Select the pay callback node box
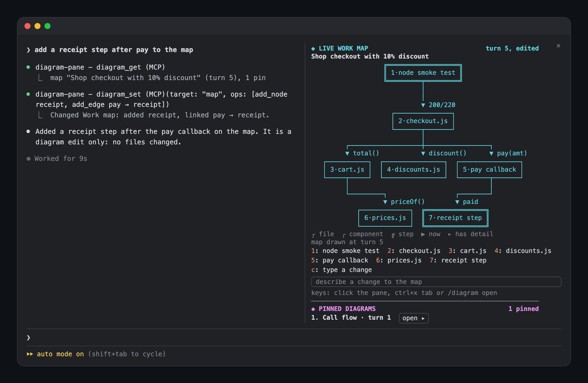The image size is (588, 383). click(489, 170)
